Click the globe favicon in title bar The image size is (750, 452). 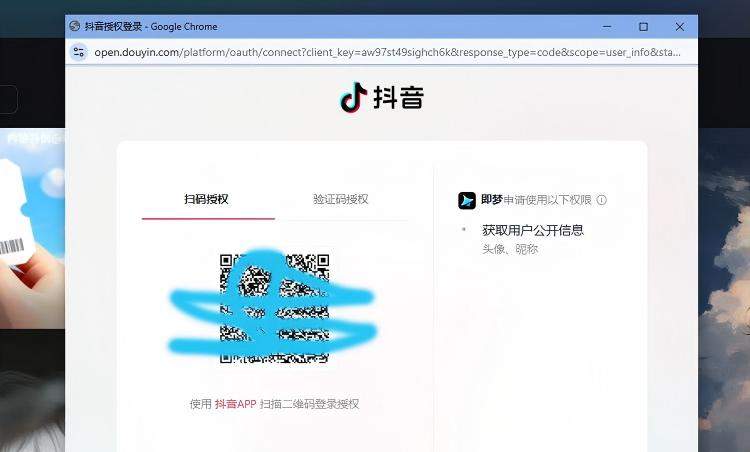click(75, 26)
